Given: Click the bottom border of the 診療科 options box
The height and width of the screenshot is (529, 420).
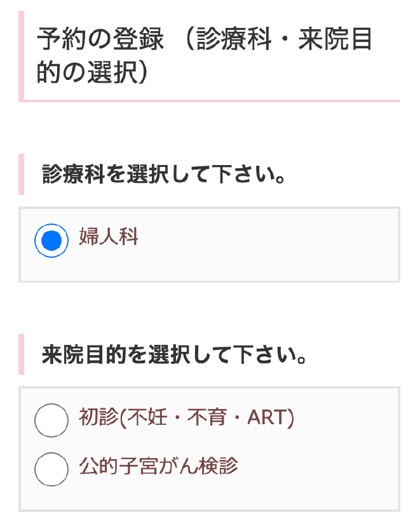Looking at the screenshot, I should tap(210, 281).
